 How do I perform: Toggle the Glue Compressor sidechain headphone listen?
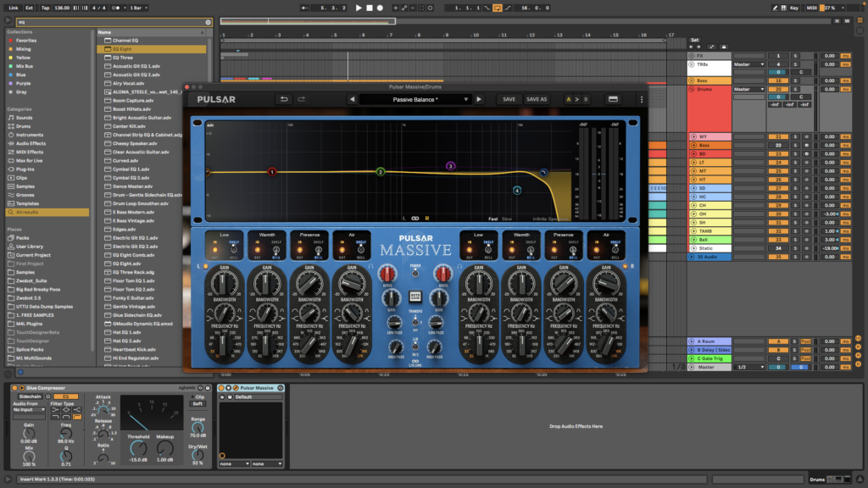coord(48,396)
